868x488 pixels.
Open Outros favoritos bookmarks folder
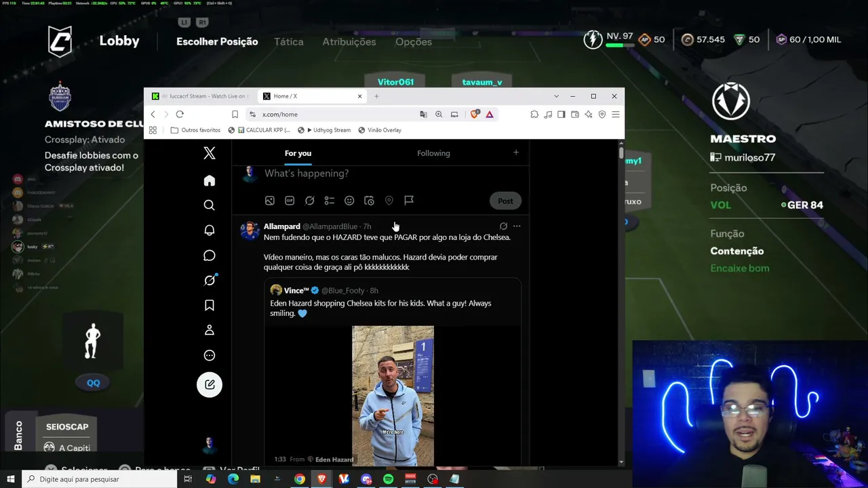(195, 130)
